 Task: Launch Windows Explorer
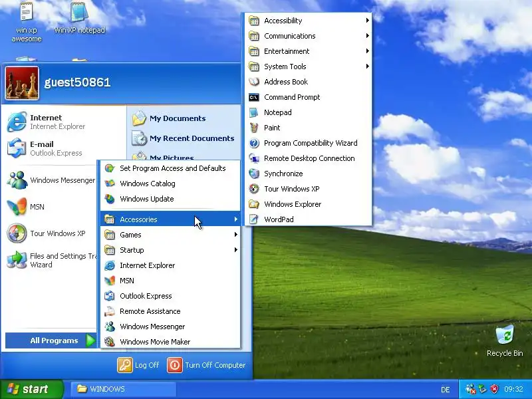tap(309, 204)
